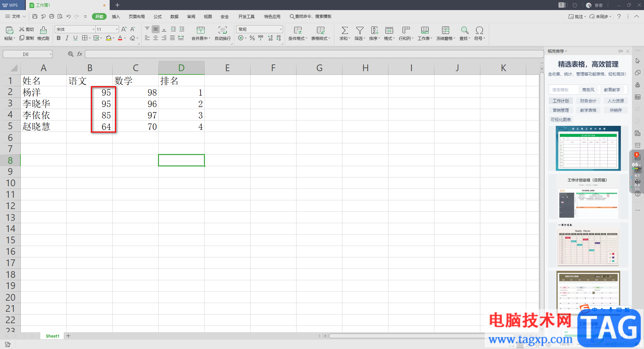Click the Rows and Columns icon
The width and height of the screenshot is (644, 349).
click(406, 31)
